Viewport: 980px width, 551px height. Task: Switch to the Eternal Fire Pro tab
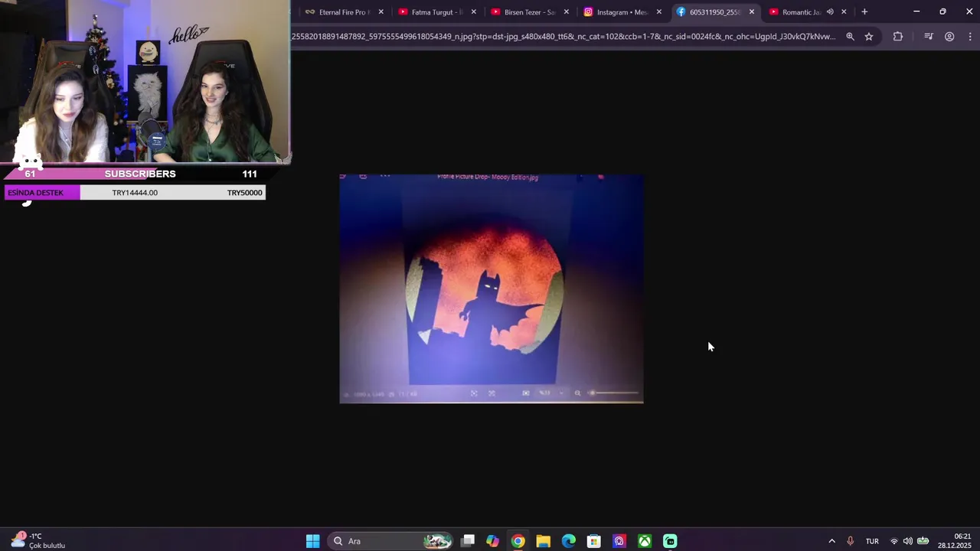(337, 11)
